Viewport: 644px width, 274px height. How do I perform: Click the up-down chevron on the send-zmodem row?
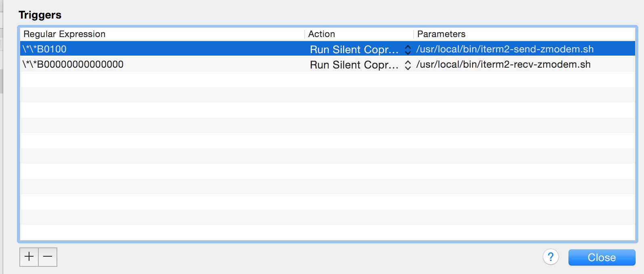(x=408, y=50)
